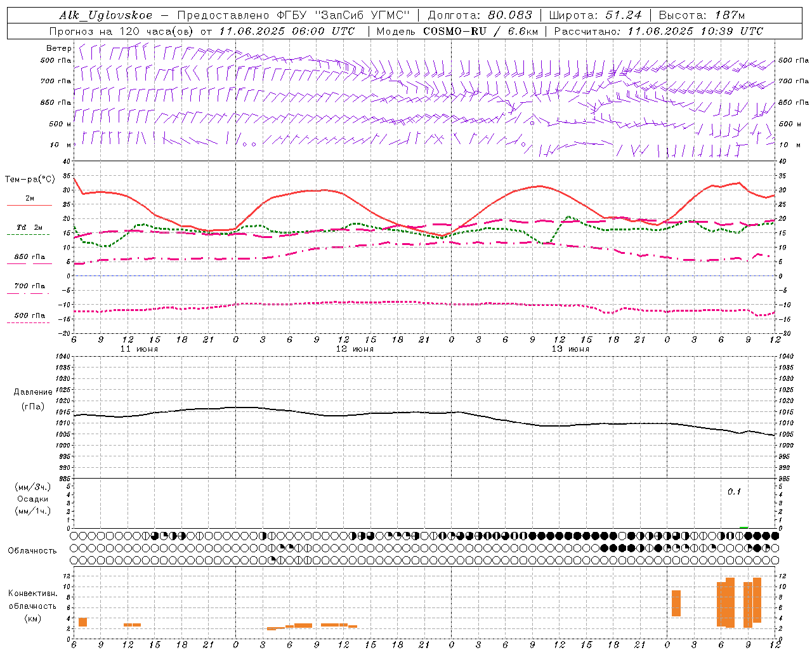Select the model label "COSMO-RU / 6.6км"
The width and height of the screenshot is (812, 650).
[481, 31]
